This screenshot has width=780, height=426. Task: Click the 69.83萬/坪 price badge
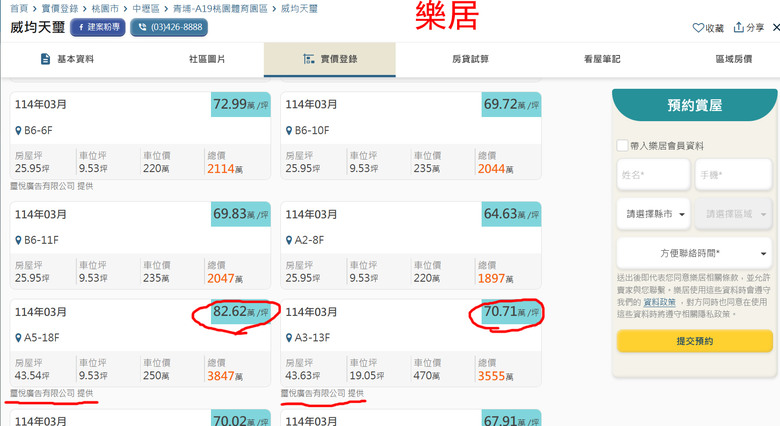[241, 214]
